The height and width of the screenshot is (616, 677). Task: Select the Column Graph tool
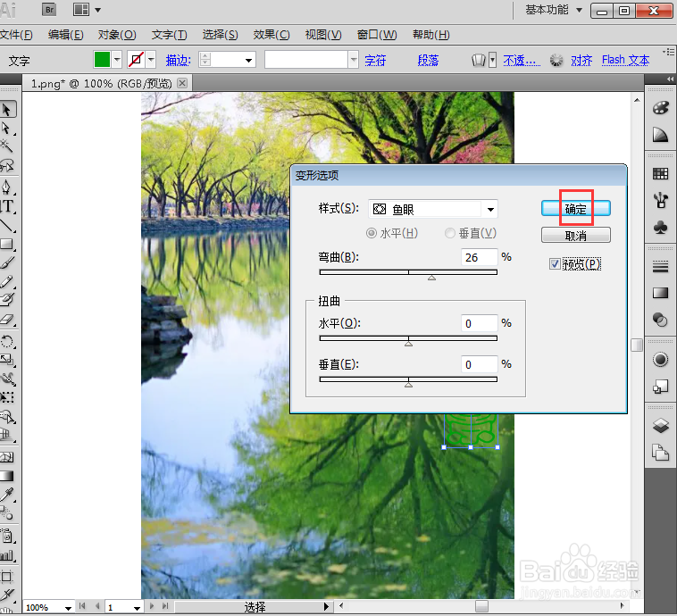(x=6, y=555)
